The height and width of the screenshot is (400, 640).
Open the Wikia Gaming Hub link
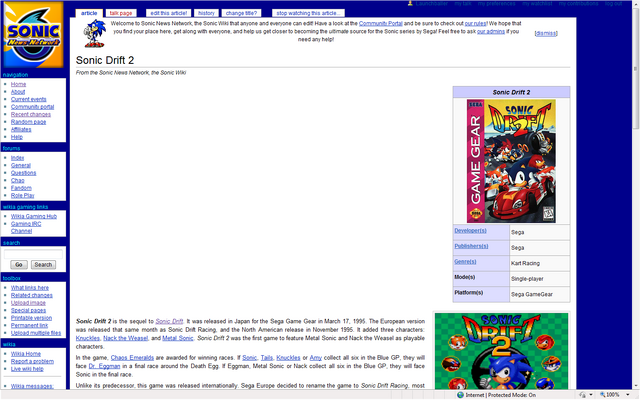pyautogui.click(x=34, y=216)
